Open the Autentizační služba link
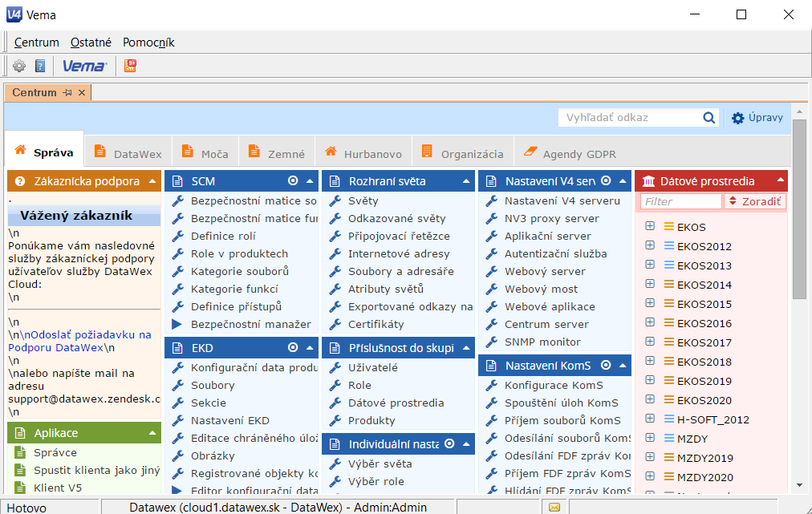The width and height of the screenshot is (812, 514). pos(556,253)
